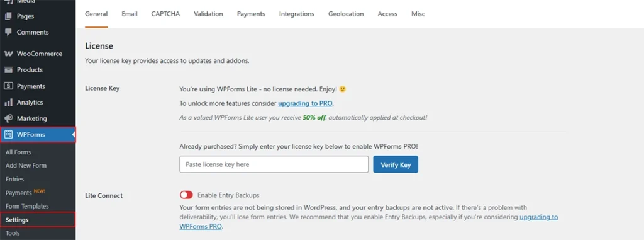
Task: Click the Verify Key button
Action: (396, 164)
